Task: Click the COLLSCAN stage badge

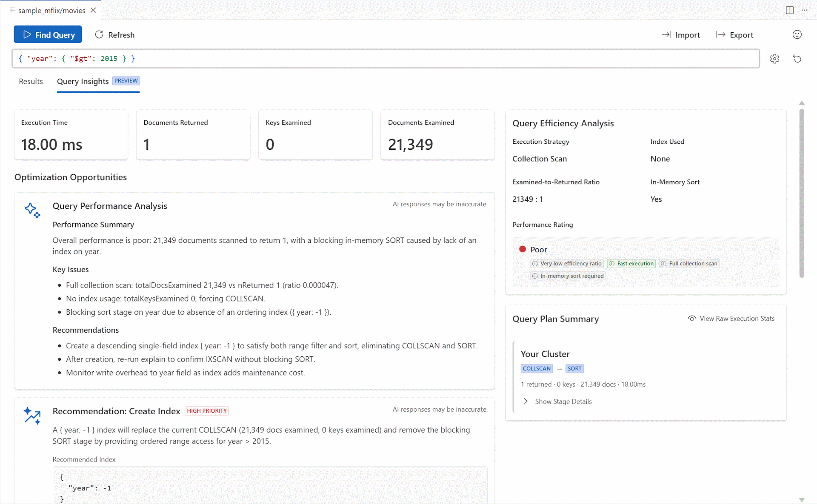Action: (537, 369)
